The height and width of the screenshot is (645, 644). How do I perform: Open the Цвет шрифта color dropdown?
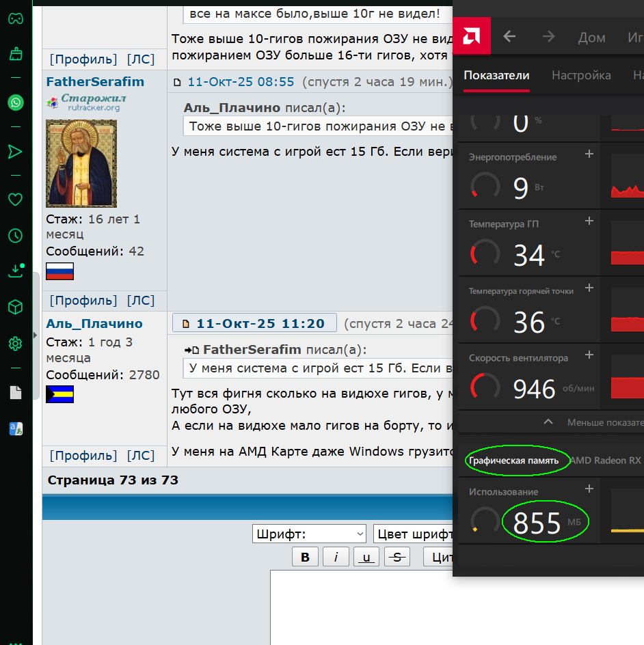tap(413, 534)
